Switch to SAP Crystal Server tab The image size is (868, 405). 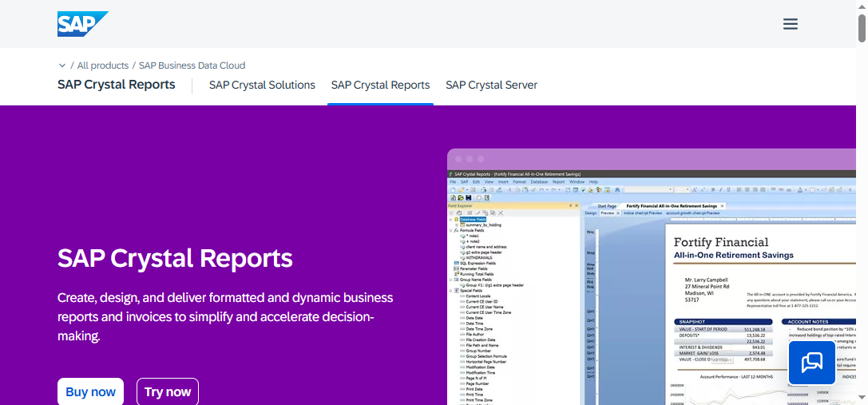(x=492, y=85)
